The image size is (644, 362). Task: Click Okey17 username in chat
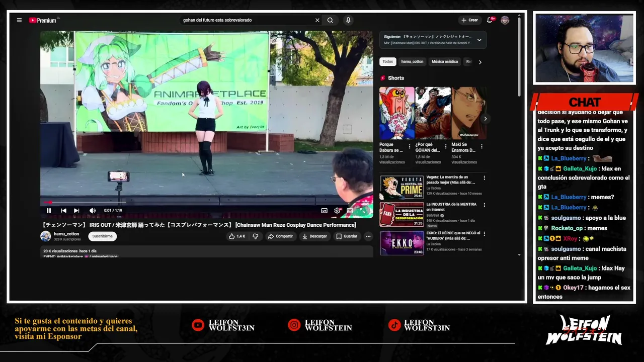click(573, 288)
